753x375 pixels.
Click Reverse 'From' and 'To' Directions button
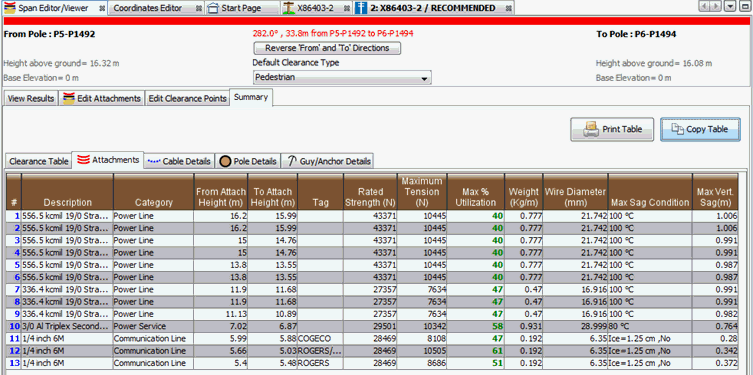tap(327, 48)
